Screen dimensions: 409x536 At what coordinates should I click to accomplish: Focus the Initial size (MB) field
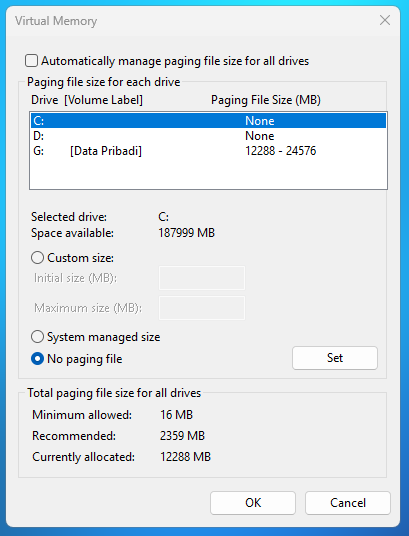click(202, 278)
